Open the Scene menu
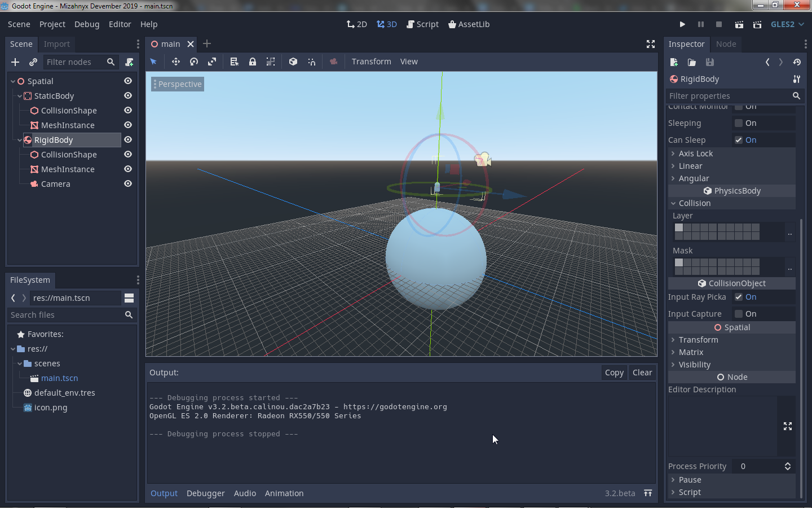The width and height of the screenshot is (812, 508). [x=19, y=24]
